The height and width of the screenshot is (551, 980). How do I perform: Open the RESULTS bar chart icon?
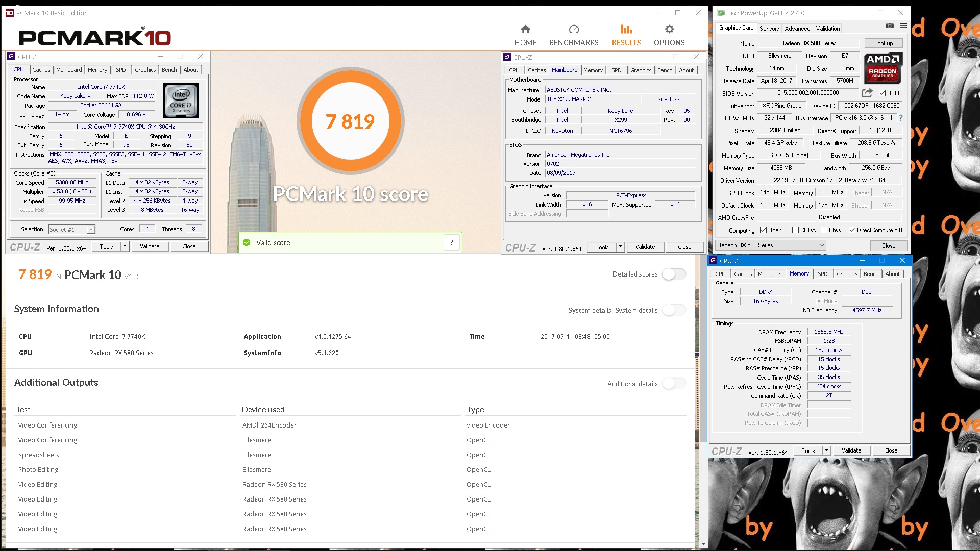[x=626, y=29]
